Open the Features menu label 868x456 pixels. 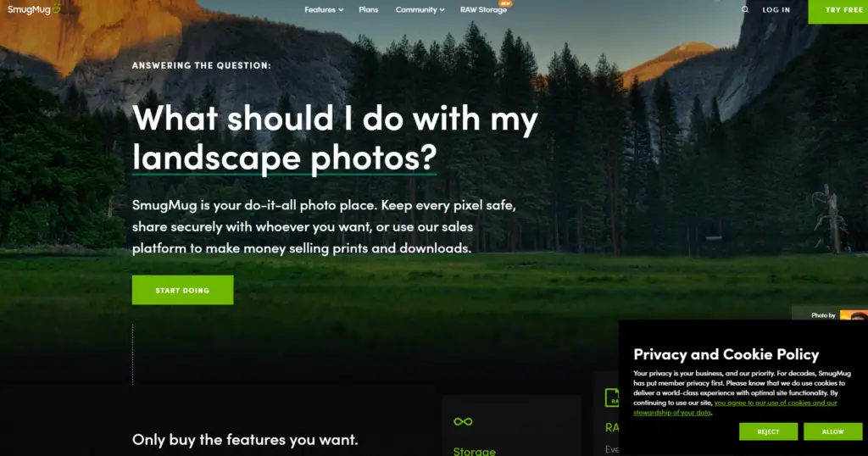coord(320,10)
